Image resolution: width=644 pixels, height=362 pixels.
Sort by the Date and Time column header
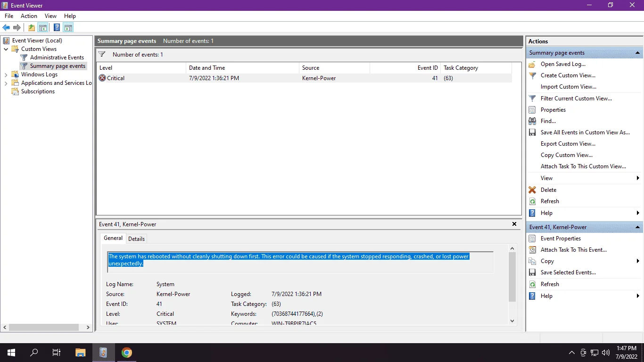coord(243,68)
